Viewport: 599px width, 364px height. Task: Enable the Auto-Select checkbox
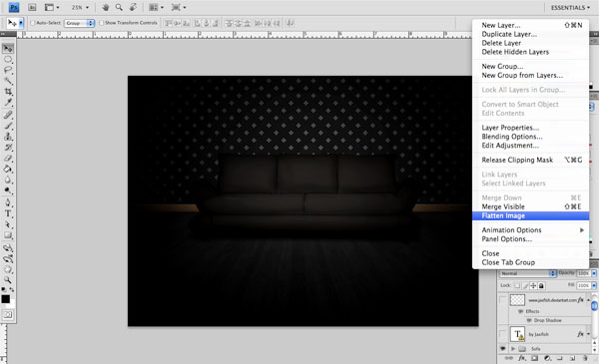(x=33, y=23)
